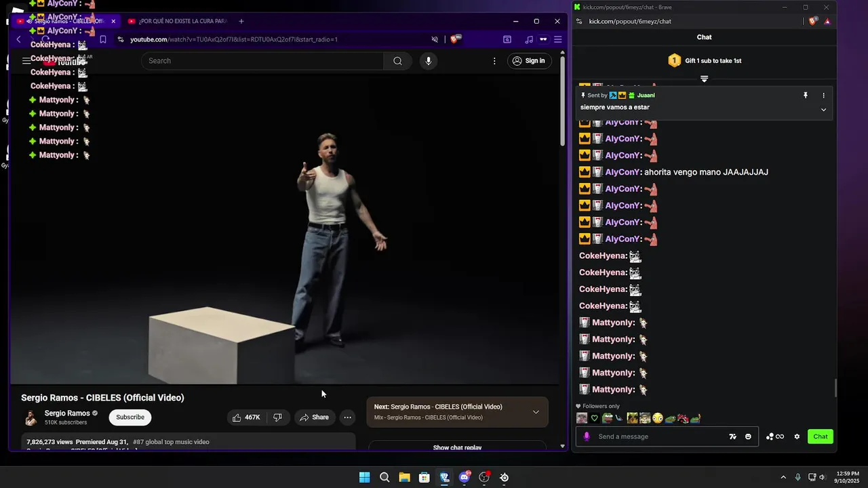Pick the yellow wide-eyed face emote
The height and width of the screenshot is (488, 868).
(658, 419)
